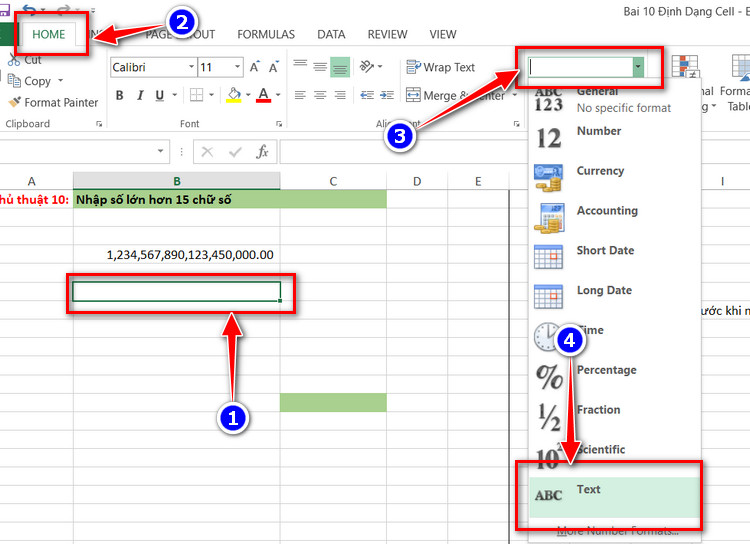
Task: Select column D header
Action: coord(417,181)
